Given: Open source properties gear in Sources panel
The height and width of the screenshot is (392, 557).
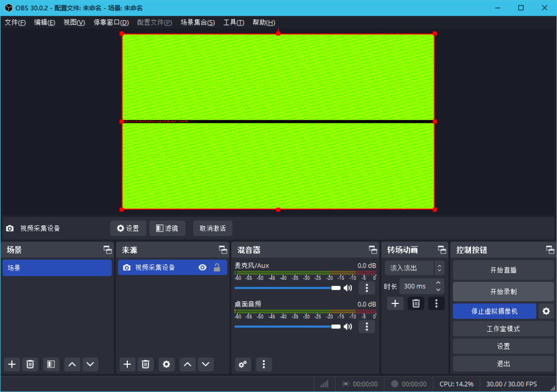Looking at the screenshot, I should [166, 364].
